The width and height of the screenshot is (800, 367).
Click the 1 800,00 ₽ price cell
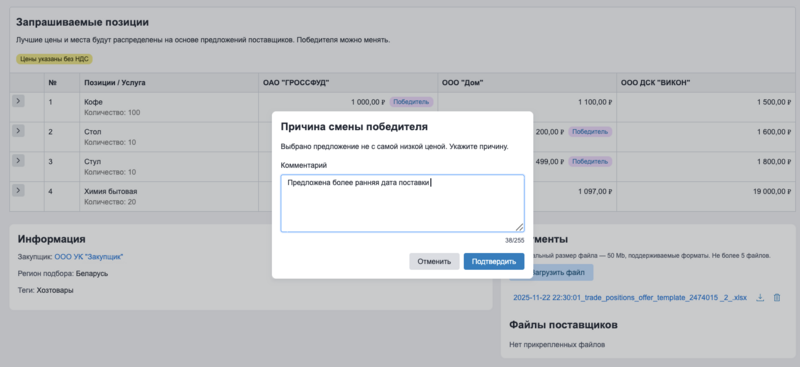(774, 161)
